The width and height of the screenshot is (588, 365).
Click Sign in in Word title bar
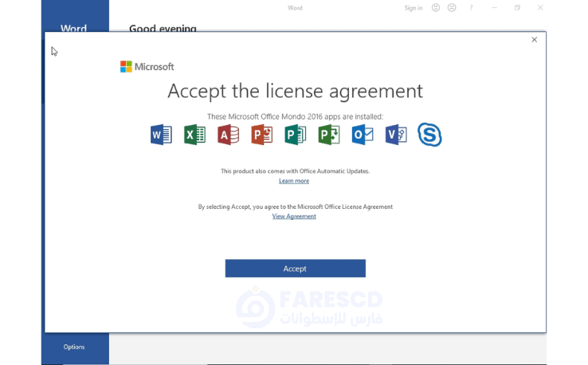pyautogui.click(x=414, y=8)
